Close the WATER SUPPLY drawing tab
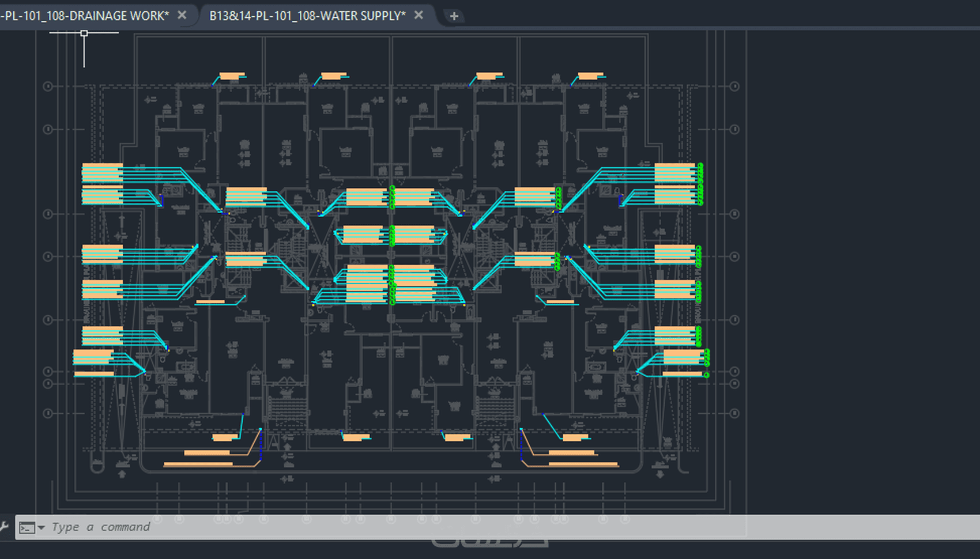Screen dimensions: 980x559 point(419,16)
